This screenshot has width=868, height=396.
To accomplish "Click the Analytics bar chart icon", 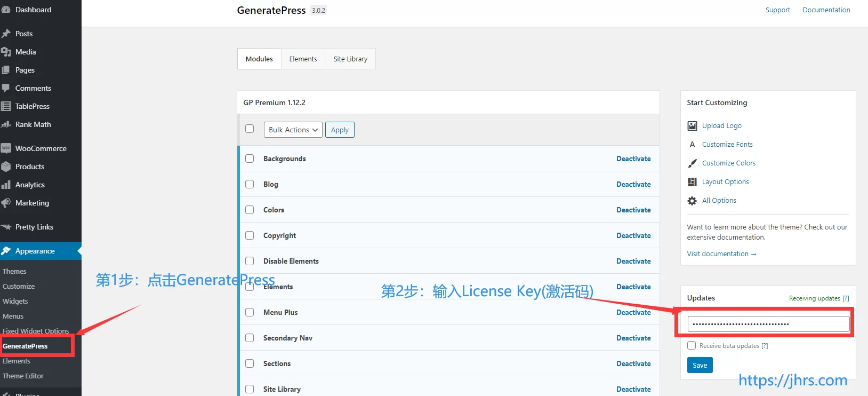I will (6, 185).
